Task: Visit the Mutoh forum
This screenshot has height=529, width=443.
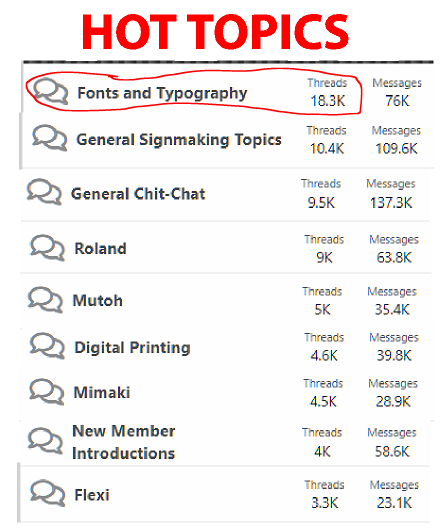Action: point(98,301)
